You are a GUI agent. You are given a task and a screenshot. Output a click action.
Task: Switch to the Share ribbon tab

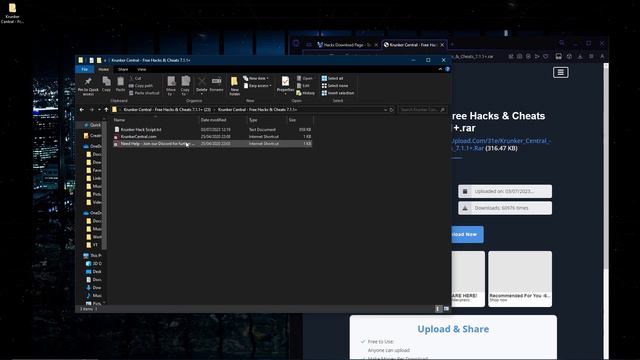pos(123,69)
